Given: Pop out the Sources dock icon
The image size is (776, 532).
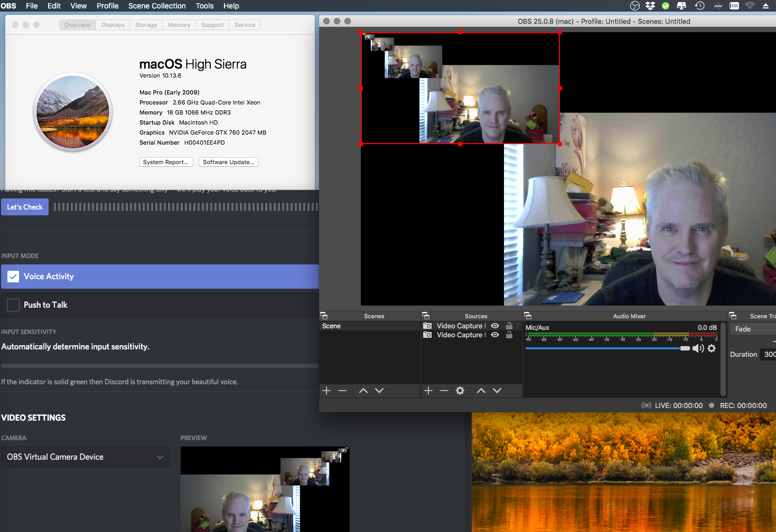Looking at the screenshot, I should (426, 316).
